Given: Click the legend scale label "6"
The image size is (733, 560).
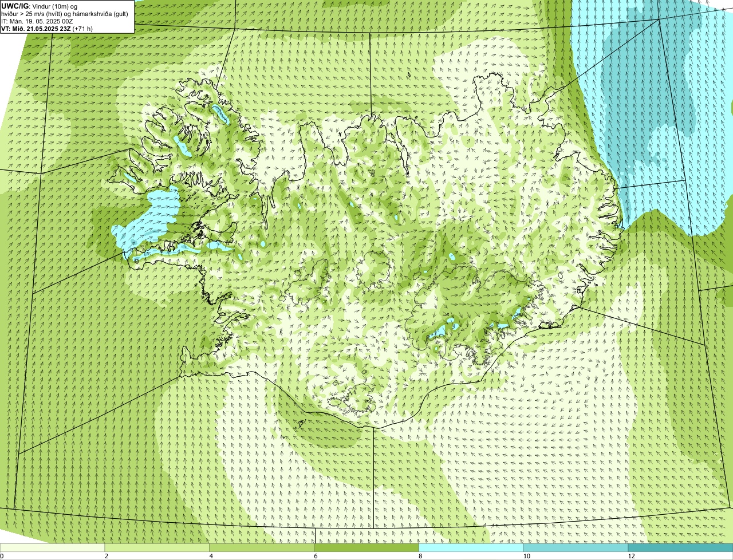Looking at the screenshot, I should (x=316, y=556).
